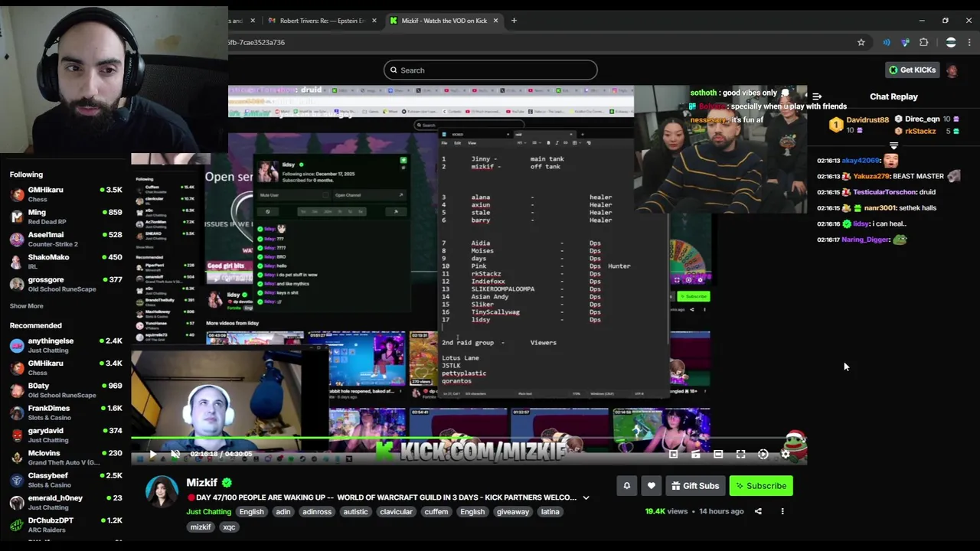This screenshot has height=551, width=980.
Task: Open anythingelse recommended channel
Action: (x=65, y=345)
